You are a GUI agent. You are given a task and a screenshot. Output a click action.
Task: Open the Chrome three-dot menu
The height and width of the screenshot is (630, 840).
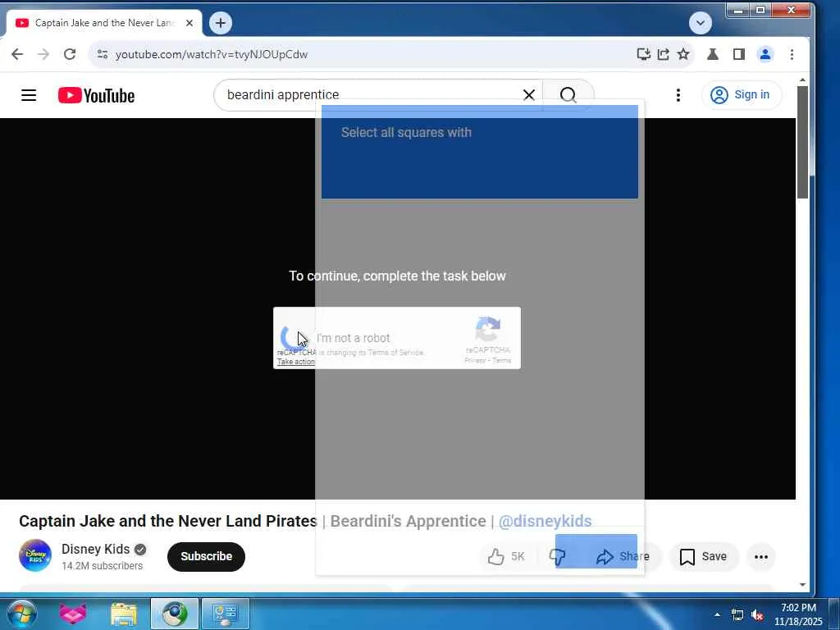(x=792, y=54)
